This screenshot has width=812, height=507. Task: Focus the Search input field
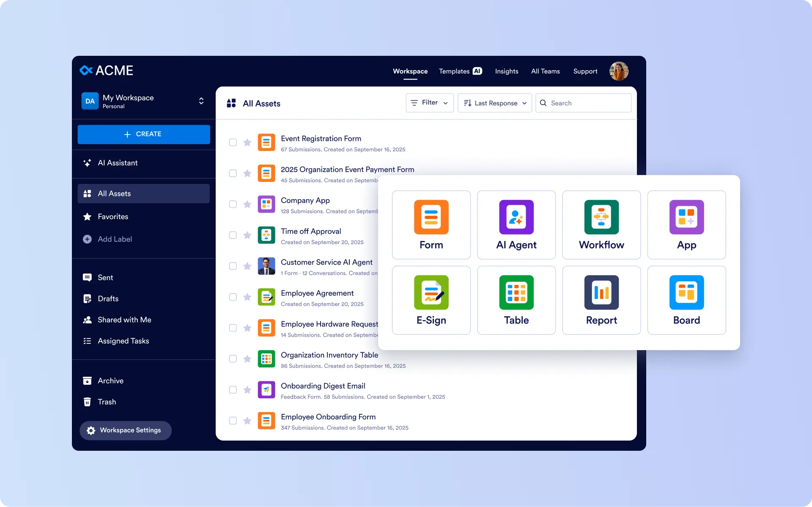[583, 103]
